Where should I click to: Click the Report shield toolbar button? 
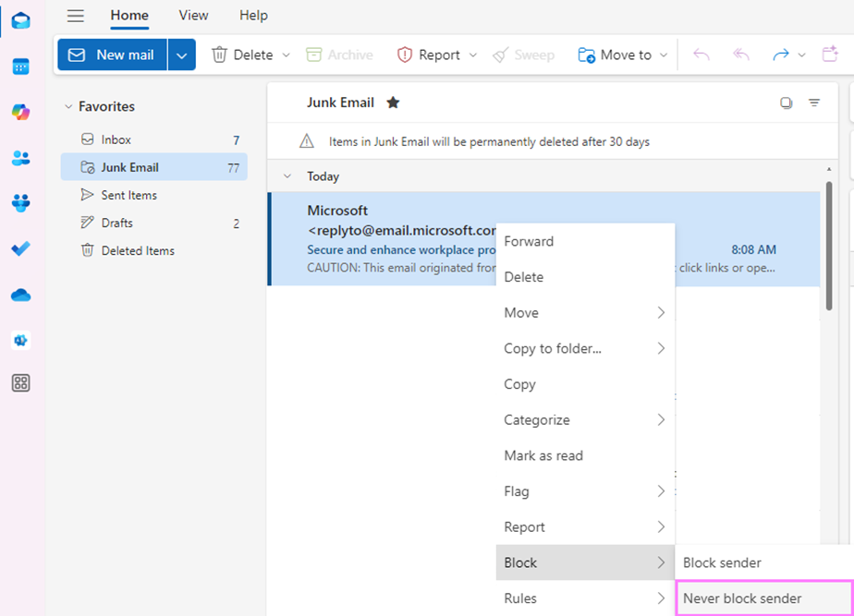point(429,54)
